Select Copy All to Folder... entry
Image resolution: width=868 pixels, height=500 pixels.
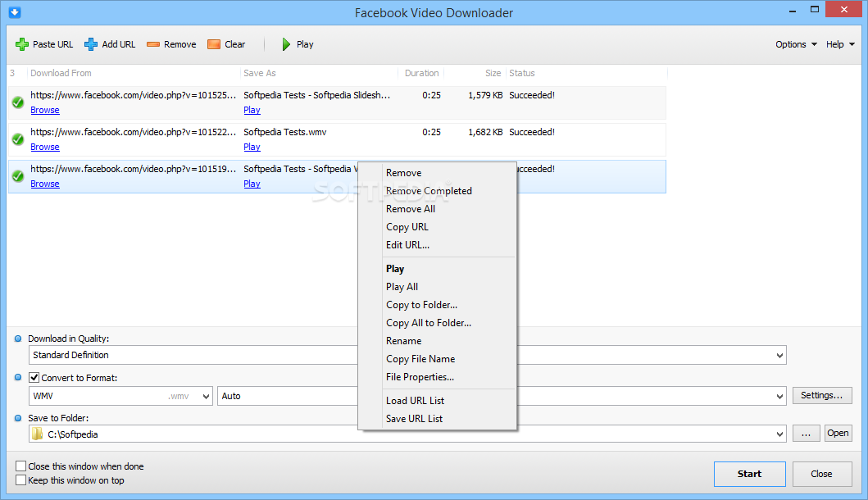click(429, 323)
